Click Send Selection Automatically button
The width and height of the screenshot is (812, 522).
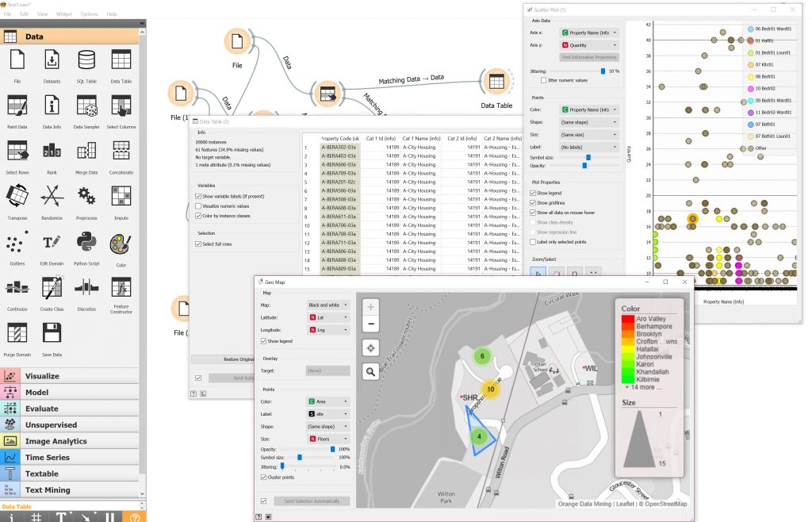pyautogui.click(x=311, y=501)
